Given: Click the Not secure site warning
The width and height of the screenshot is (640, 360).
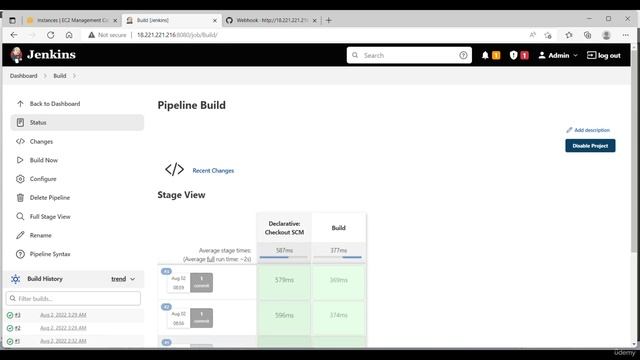Looking at the screenshot, I should coord(107,35).
